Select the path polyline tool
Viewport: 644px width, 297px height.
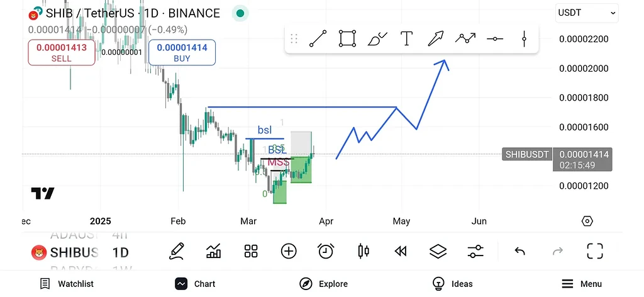tap(465, 39)
